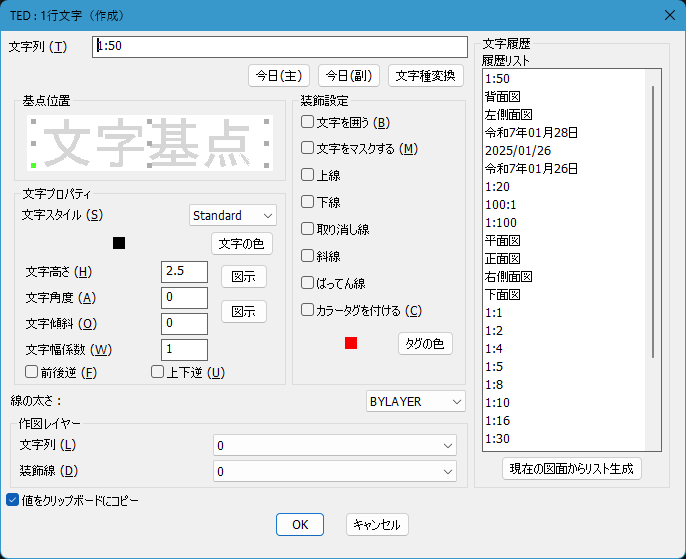686x559 pixels.
Task: Enable 文字をマスクする checkbox
Action: pos(308,148)
